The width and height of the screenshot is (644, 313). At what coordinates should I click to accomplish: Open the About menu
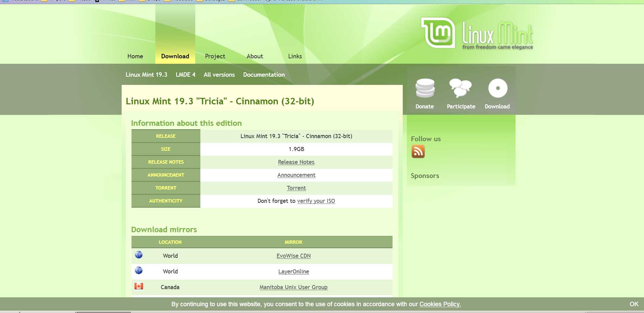(x=255, y=56)
